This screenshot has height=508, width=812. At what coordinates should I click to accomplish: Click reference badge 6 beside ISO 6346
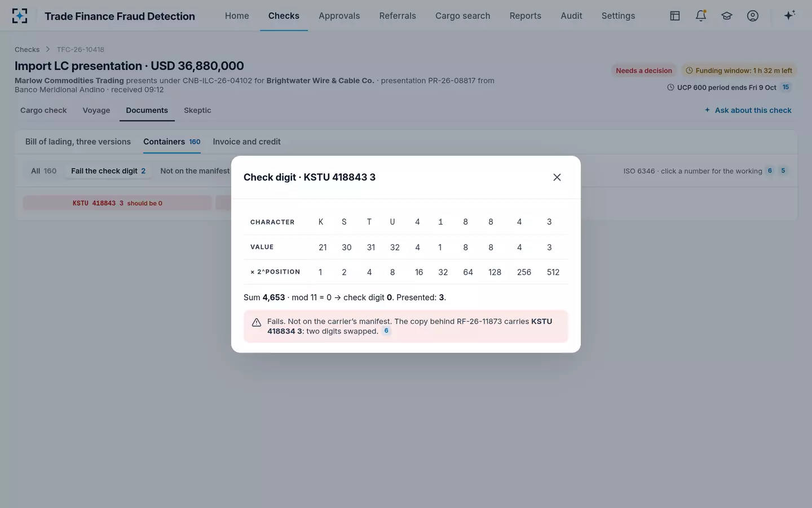click(x=770, y=170)
